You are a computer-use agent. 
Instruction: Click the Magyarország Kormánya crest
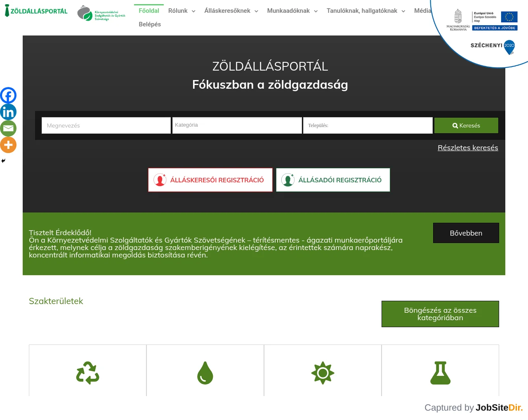(458, 20)
